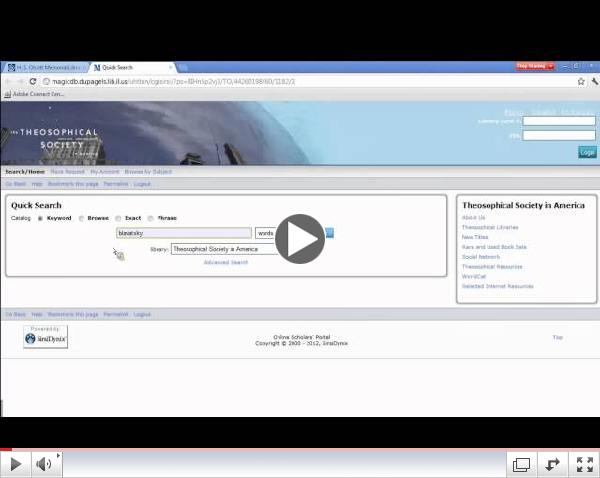This screenshot has height=478, width=600.
Task: Open the new tab button beside Quick Search tab
Action: coord(183,68)
